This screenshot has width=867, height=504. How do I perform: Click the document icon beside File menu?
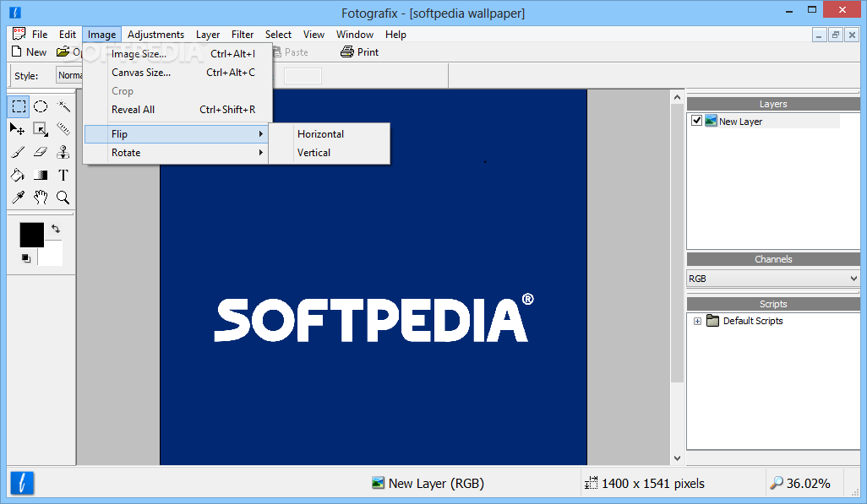click(19, 34)
